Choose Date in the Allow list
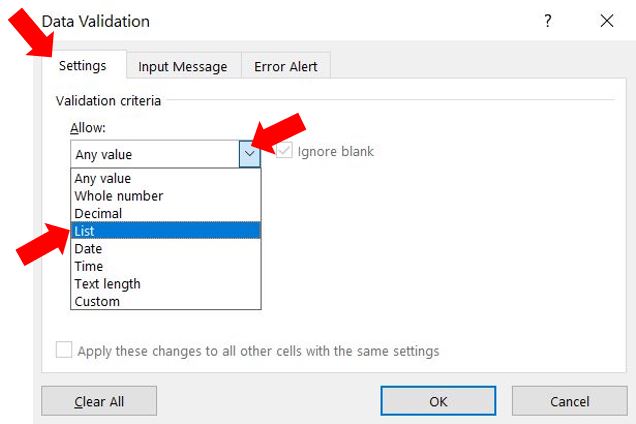The width and height of the screenshot is (636, 424). [x=88, y=248]
